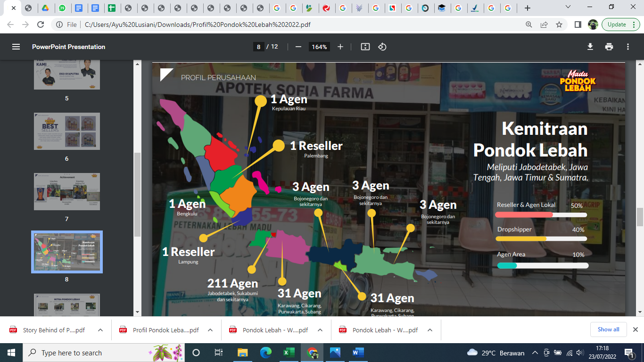Image resolution: width=644 pixels, height=362 pixels.
Task: Open the Windows Start menu
Action: [11, 353]
